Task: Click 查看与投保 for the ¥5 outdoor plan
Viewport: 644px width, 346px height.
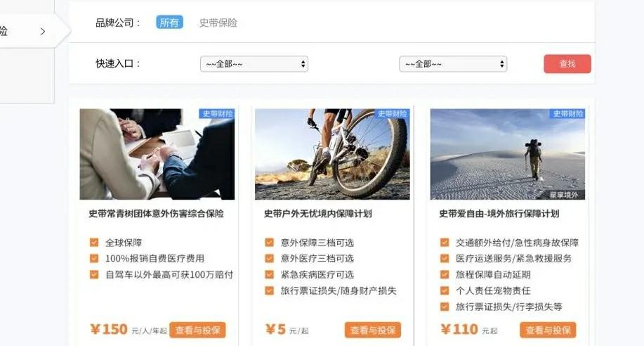Action: (372, 330)
